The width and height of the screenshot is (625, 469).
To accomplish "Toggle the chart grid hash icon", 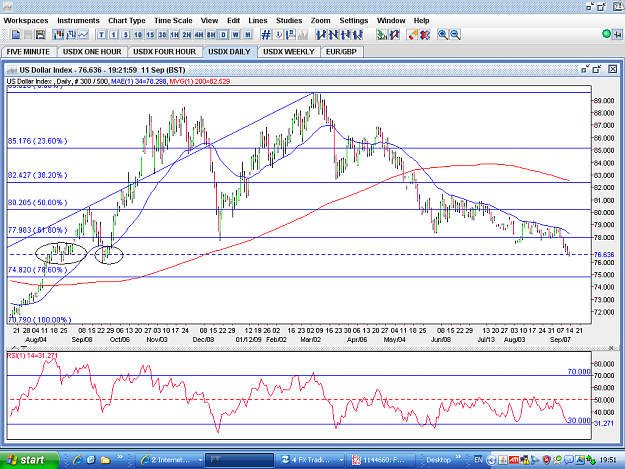I will [266, 35].
